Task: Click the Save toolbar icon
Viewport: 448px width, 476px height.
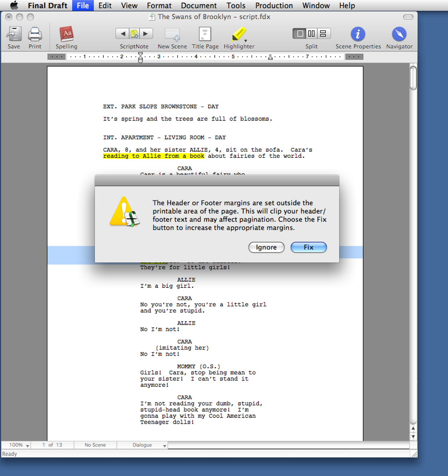Action: click(x=14, y=34)
